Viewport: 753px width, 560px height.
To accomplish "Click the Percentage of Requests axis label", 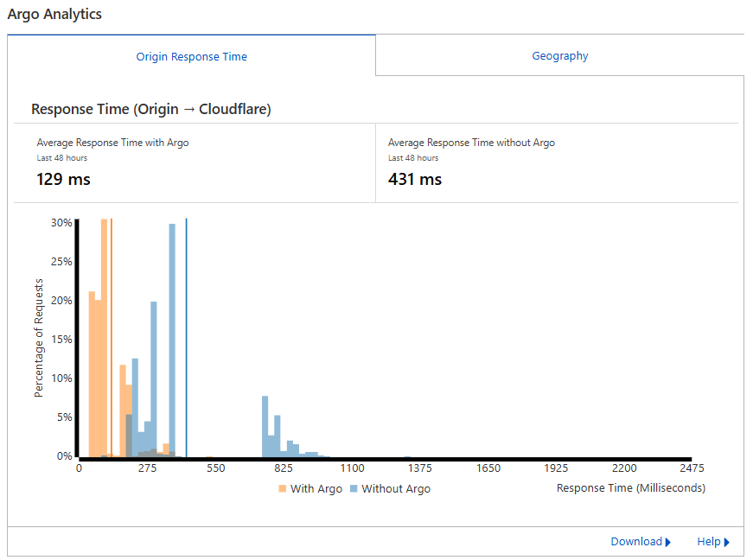I will pos(38,338).
